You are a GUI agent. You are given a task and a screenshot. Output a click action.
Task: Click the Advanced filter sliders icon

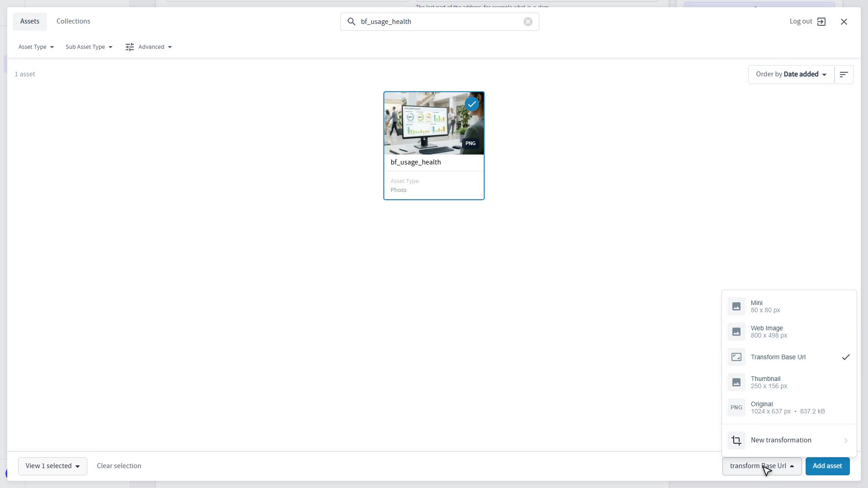130,47
